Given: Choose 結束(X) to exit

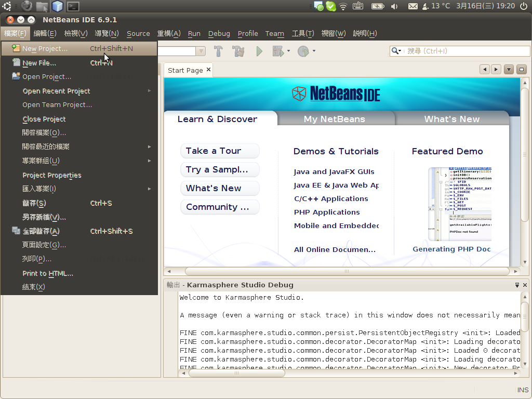Looking at the screenshot, I should pyautogui.click(x=79, y=287).
